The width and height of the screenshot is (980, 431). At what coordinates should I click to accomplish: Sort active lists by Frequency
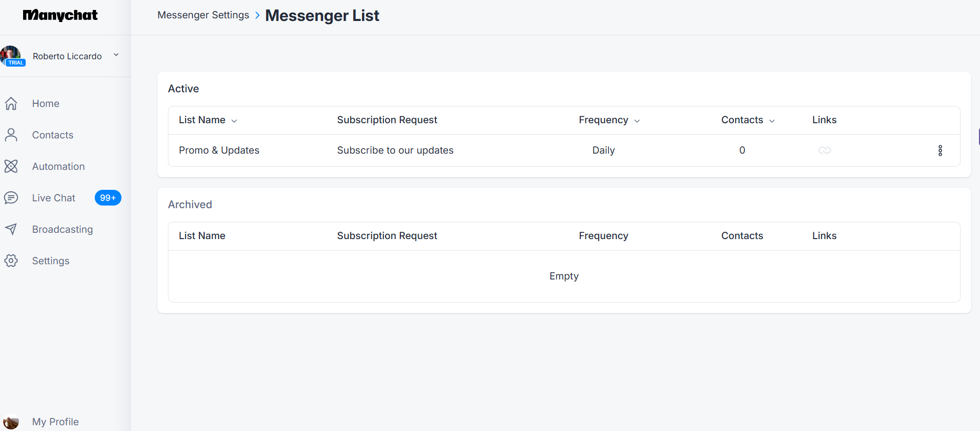point(609,120)
